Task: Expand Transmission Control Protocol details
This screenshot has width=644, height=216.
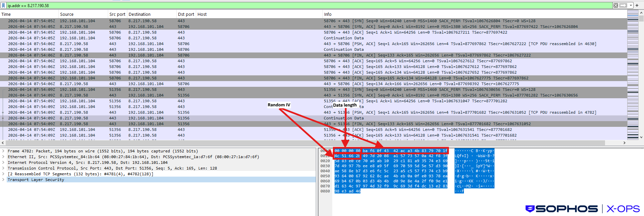Action: tap(3, 168)
